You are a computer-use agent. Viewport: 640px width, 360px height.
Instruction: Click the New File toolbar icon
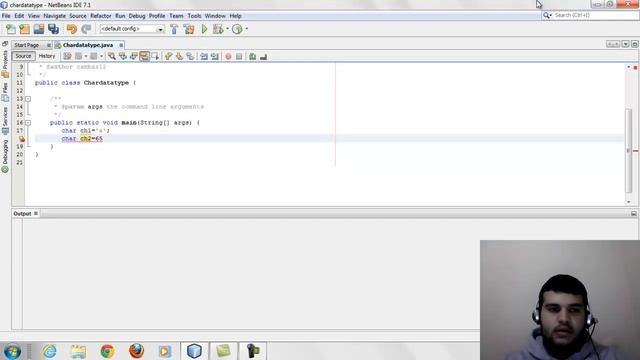click(x=11, y=29)
